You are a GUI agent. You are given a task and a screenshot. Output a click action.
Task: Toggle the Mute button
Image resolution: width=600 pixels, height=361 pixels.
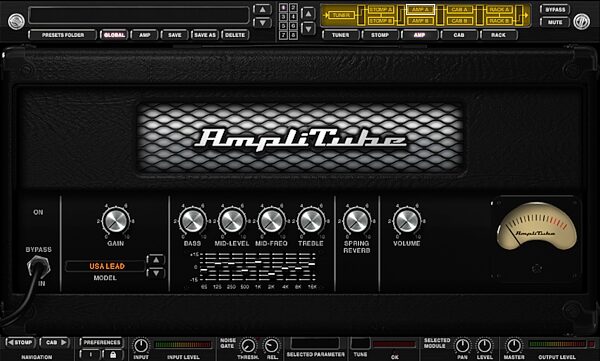(x=555, y=22)
